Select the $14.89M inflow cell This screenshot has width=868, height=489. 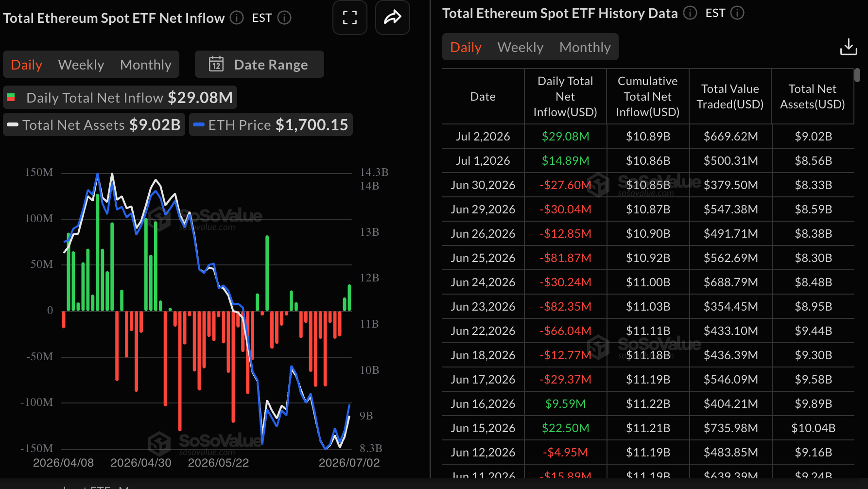[x=565, y=161]
